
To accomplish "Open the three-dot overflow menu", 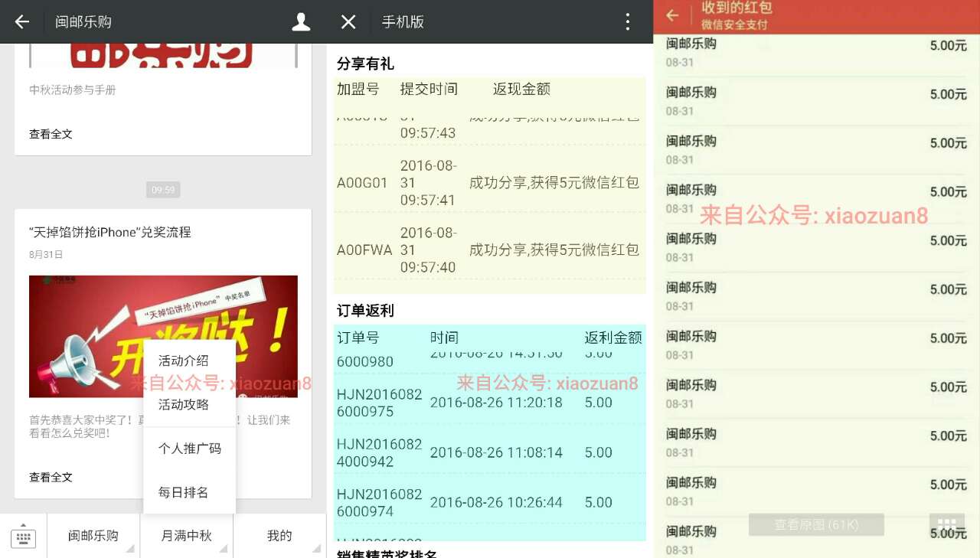I will [x=628, y=22].
